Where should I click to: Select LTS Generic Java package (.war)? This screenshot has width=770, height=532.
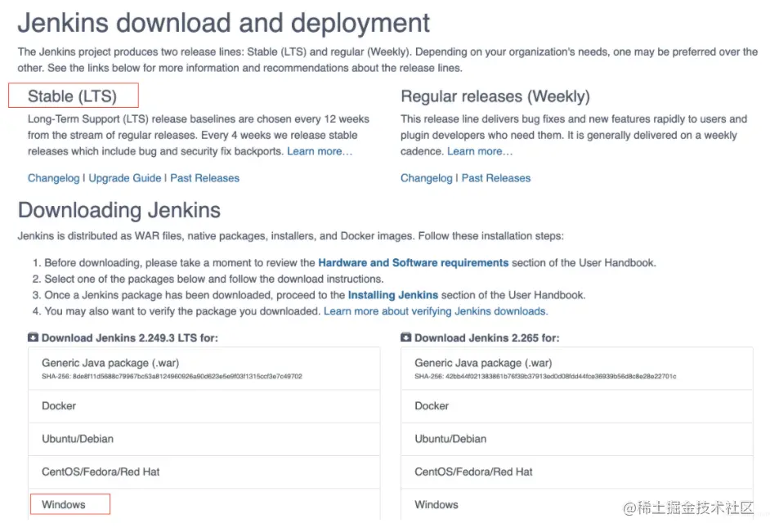pos(204,369)
